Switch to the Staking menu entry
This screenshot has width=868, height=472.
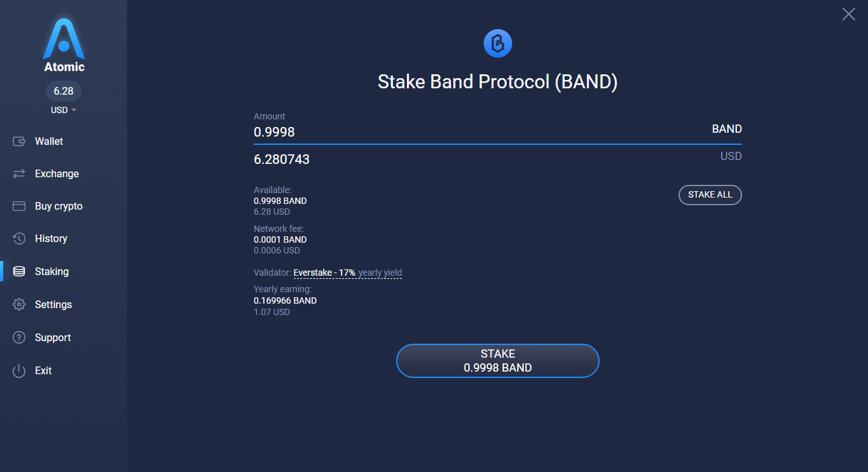[52, 271]
